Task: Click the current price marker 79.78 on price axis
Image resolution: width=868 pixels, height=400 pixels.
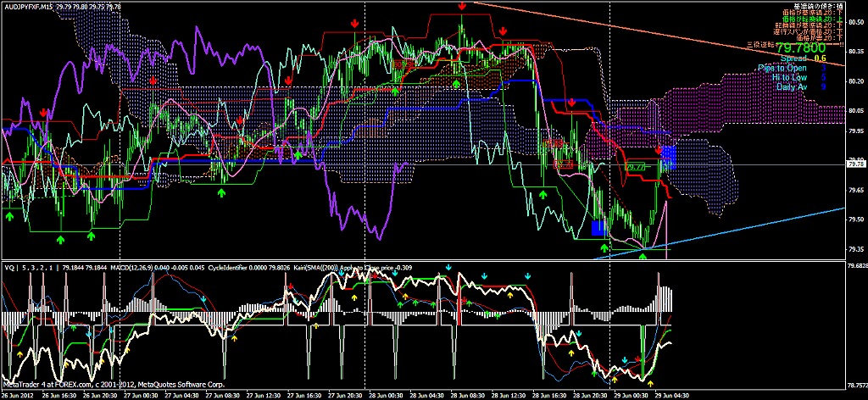Action: 856,164
